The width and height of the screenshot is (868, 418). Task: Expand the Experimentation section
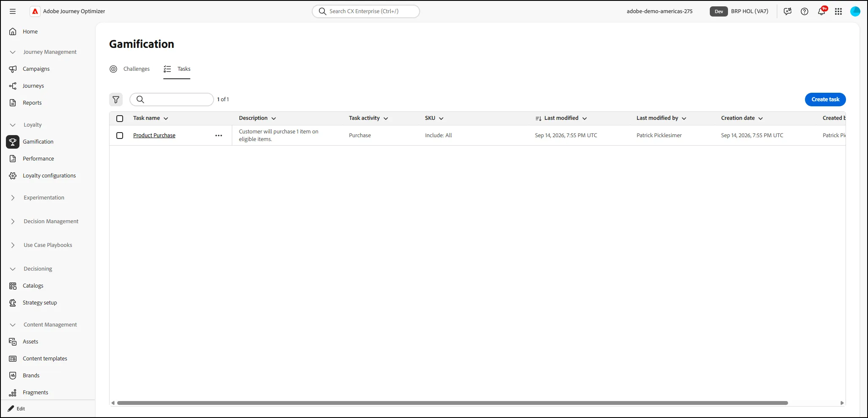point(13,198)
